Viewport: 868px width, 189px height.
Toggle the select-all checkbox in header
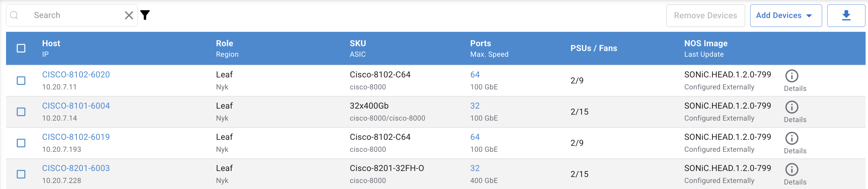coord(21,48)
